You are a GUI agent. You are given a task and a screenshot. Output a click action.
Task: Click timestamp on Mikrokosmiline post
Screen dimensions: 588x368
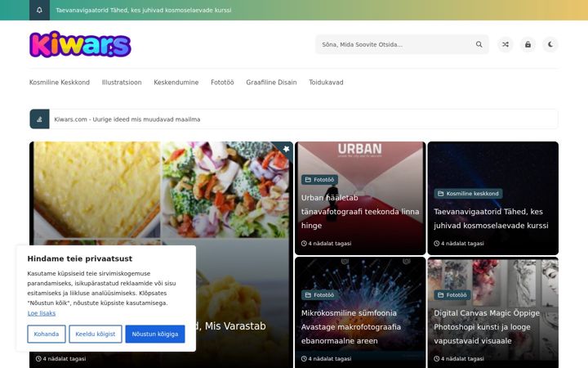point(326,359)
